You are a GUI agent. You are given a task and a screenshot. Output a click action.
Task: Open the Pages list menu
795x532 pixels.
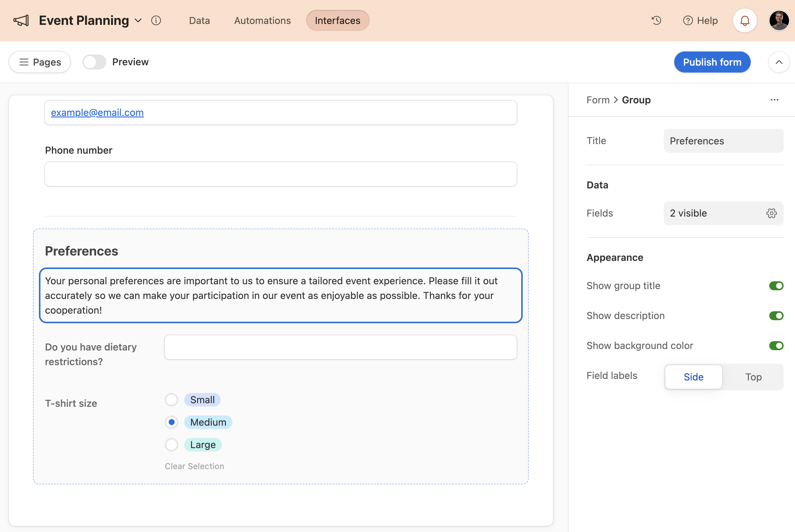[40, 62]
